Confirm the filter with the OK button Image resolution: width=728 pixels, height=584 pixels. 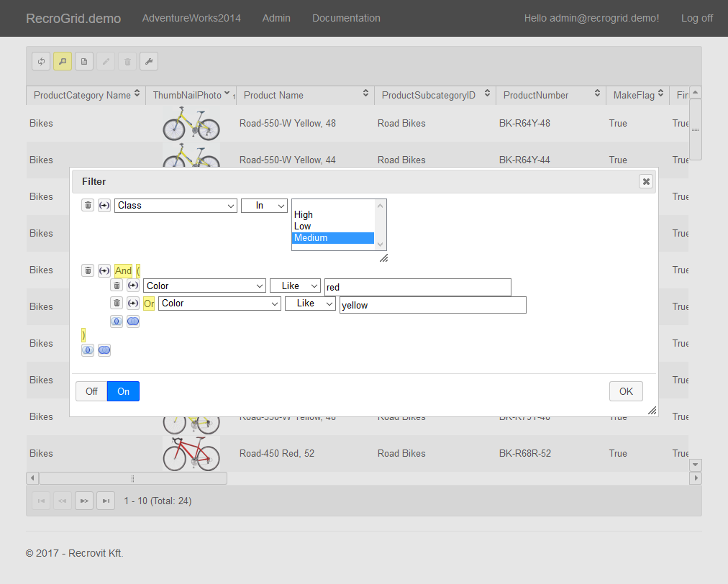click(626, 391)
